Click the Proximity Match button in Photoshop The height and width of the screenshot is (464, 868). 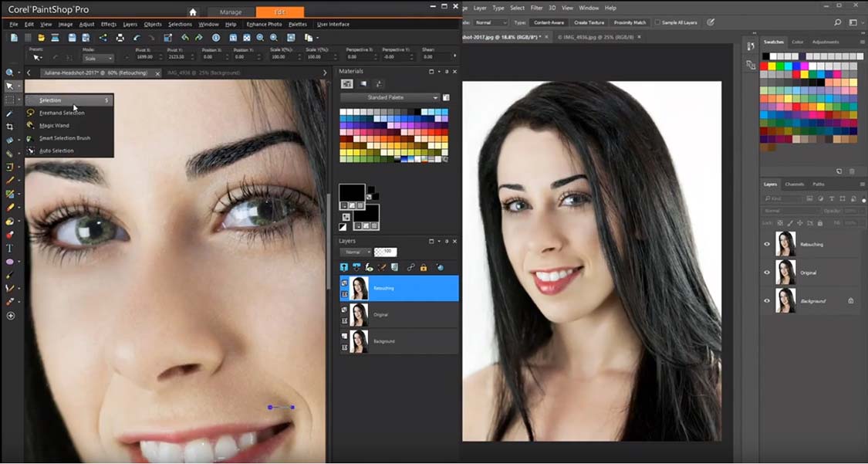pos(630,22)
